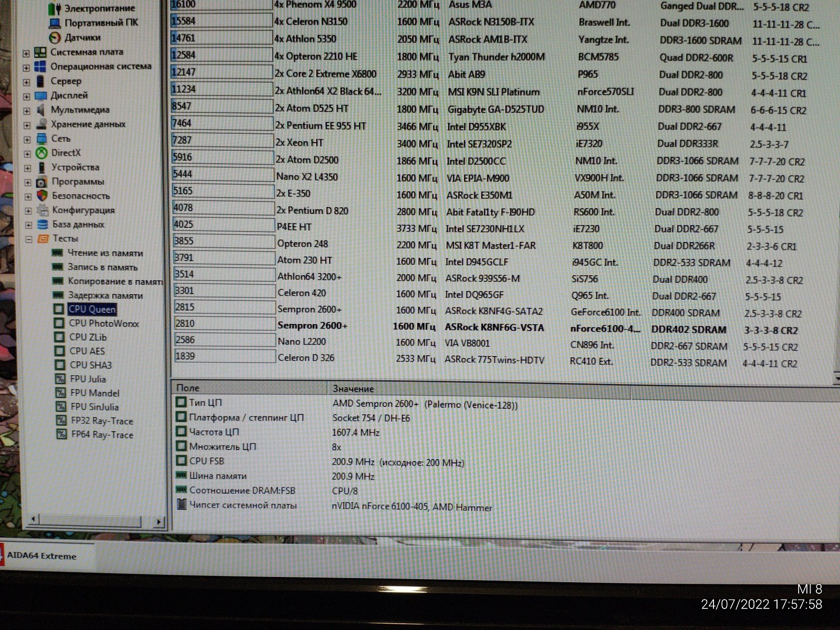Screen dimensions: 840x630
Task: Select the Сервер tower icon
Action: (x=40, y=81)
